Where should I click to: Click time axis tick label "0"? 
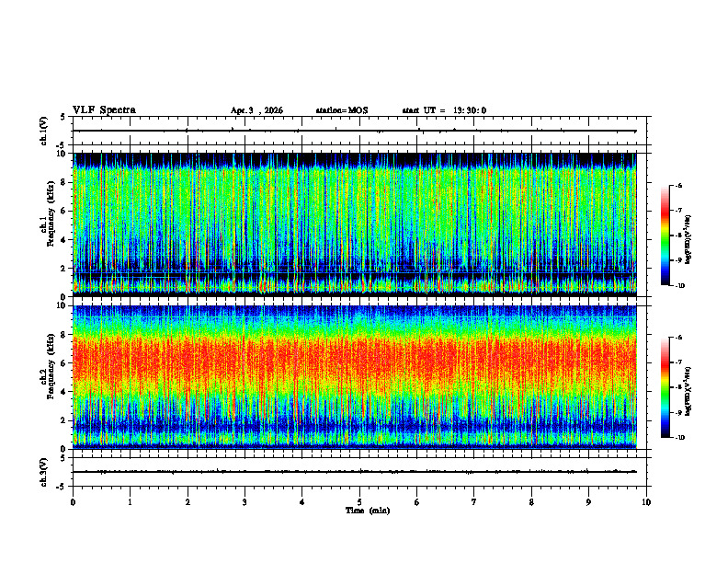[x=73, y=502]
